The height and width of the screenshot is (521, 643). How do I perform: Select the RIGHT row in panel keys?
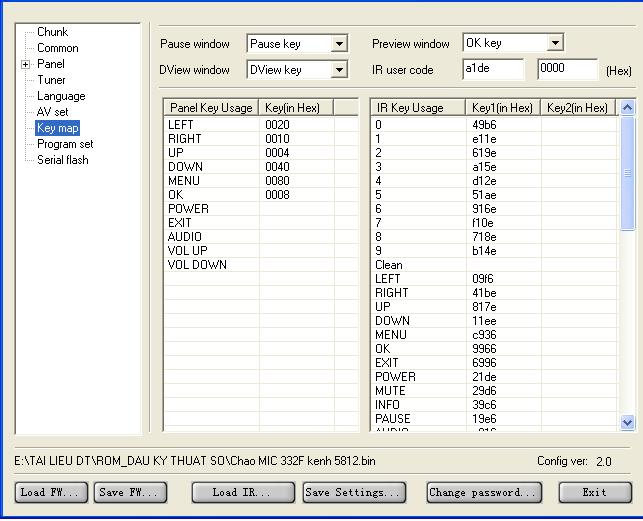[x=261, y=139]
